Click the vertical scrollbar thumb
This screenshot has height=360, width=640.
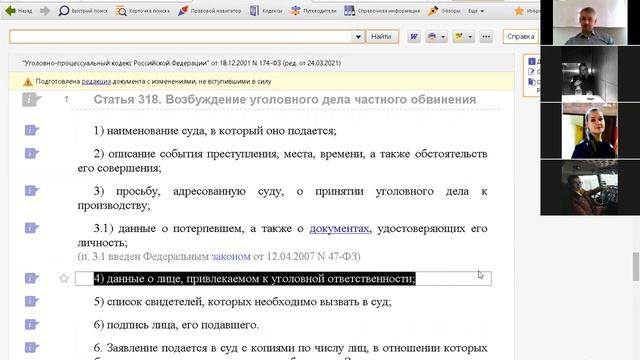point(636,267)
